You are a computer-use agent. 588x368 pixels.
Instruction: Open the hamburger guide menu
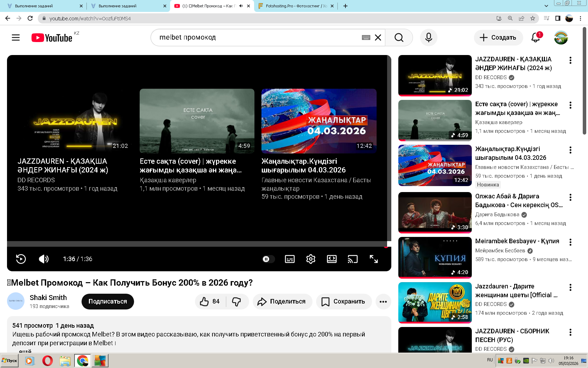click(16, 38)
